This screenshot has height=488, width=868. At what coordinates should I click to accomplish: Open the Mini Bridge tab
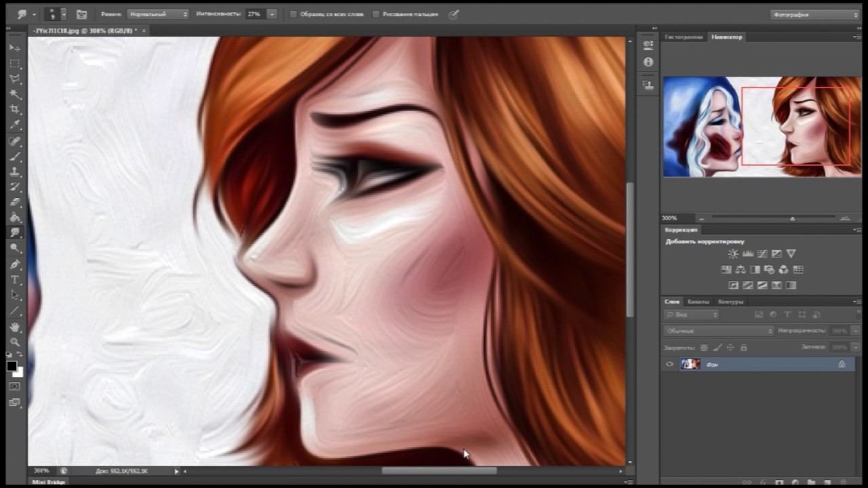pyautogui.click(x=49, y=482)
